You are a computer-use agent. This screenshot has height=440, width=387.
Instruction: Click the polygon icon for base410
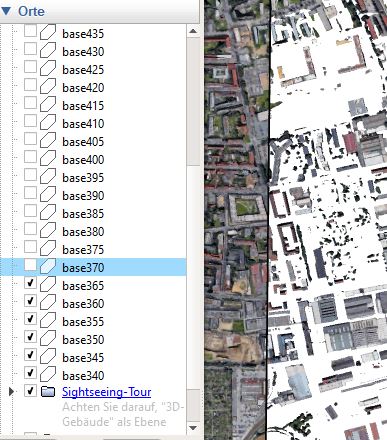[x=48, y=122]
